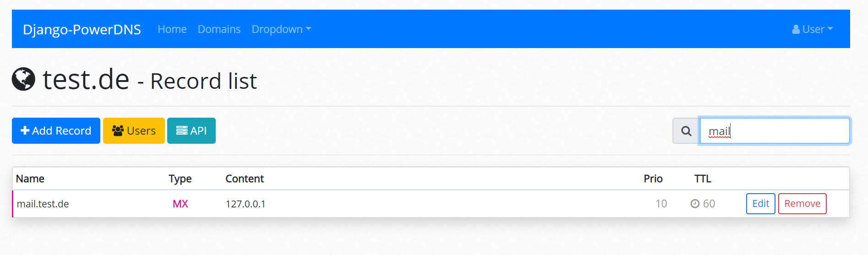This screenshot has height=255, width=868.
Task: Click the plus icon on Add Record
Action: [x=25, y=130]
